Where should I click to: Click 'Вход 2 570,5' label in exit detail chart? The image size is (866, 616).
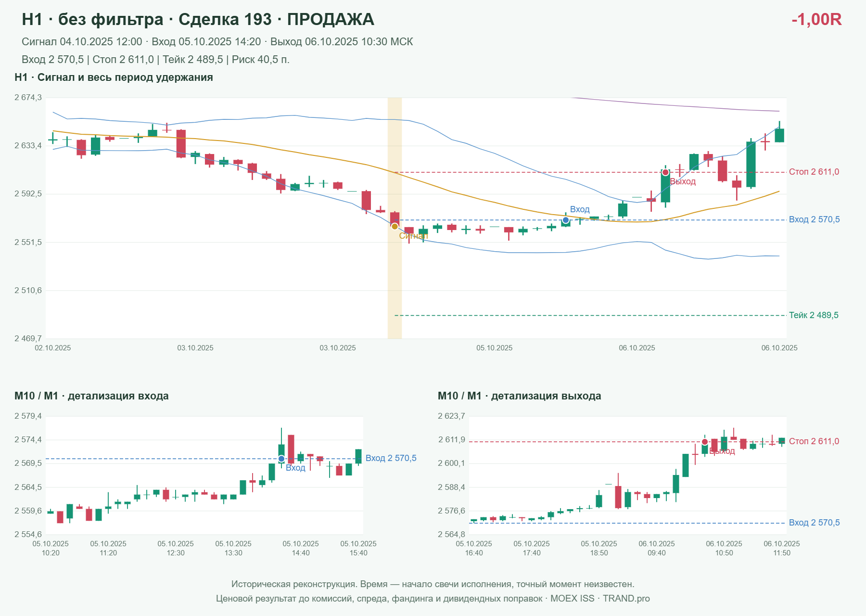click(814, 523)
